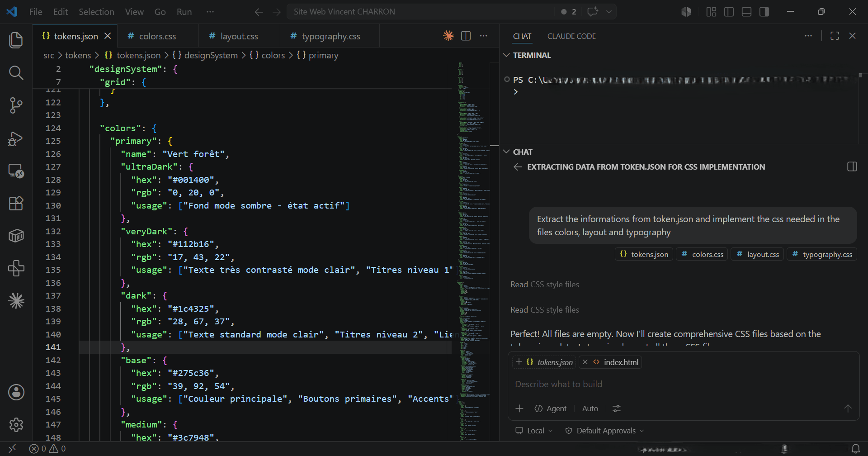Click line number 141 in gutter
This screenshot has width=868, height=456.
53,347
